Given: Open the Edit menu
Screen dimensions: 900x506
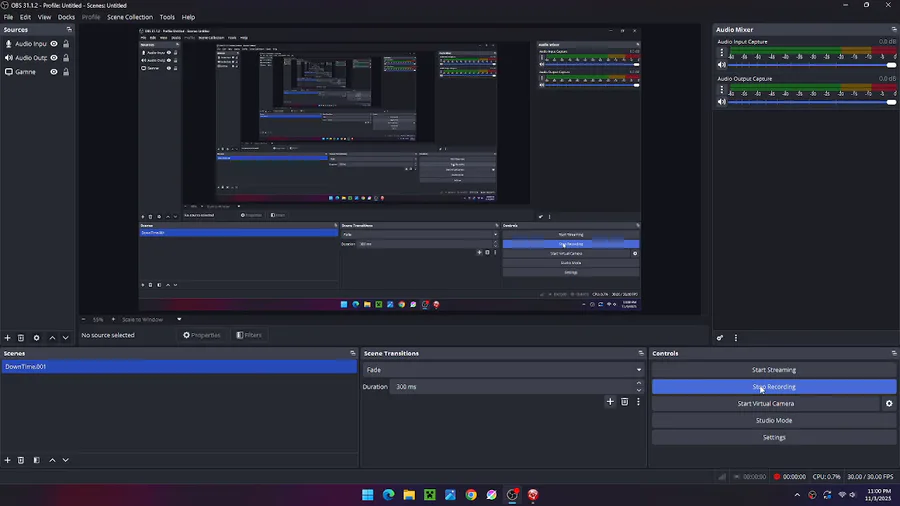Looking at the screenshot, I should (25, 17).
